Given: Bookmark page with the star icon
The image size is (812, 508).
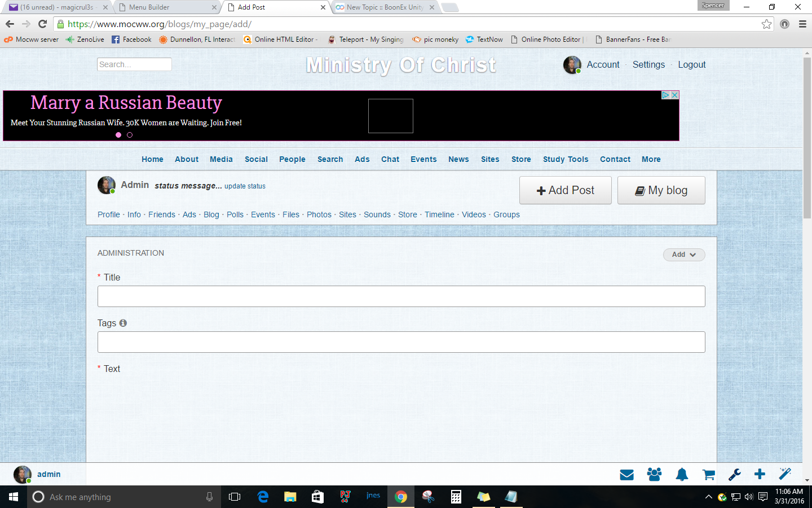Looking at the screenshot, I should click(766, 24).
